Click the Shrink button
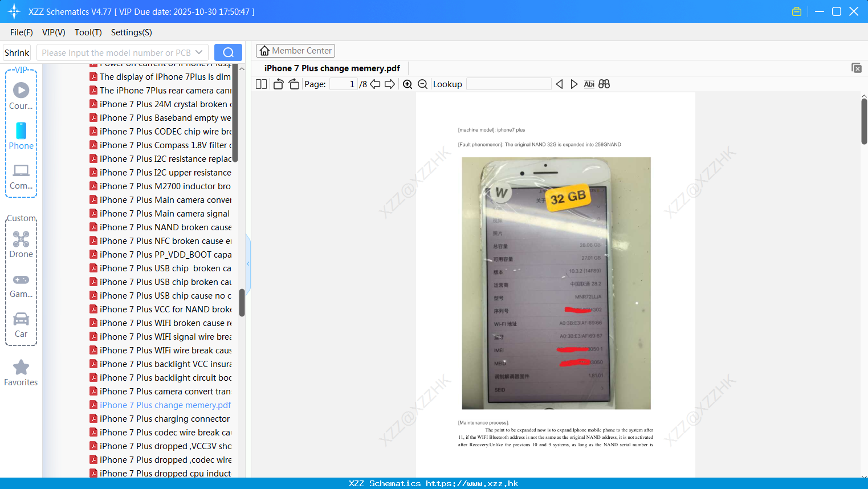The height and width of the screenshot is (489, 868). [17, 52]
